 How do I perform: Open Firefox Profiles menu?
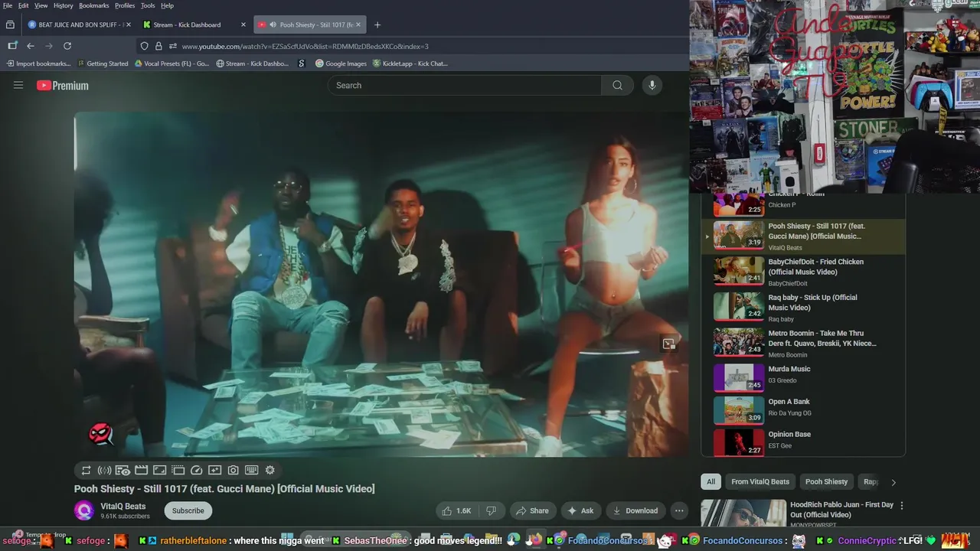125,5
